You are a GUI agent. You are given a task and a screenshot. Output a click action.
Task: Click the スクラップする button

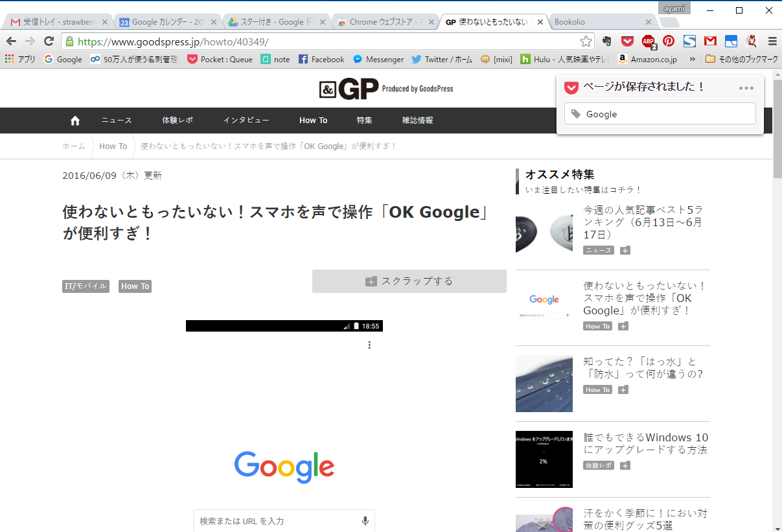409,281
